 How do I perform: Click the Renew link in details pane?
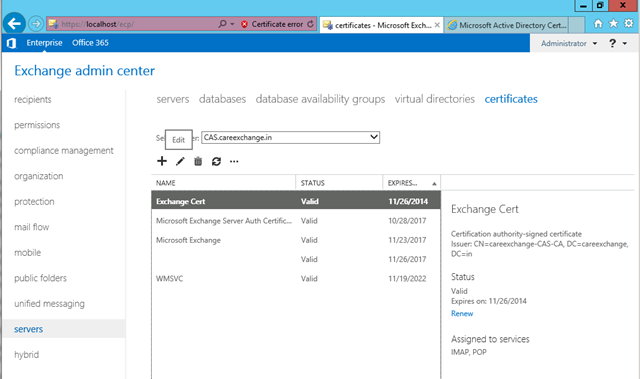462,313
